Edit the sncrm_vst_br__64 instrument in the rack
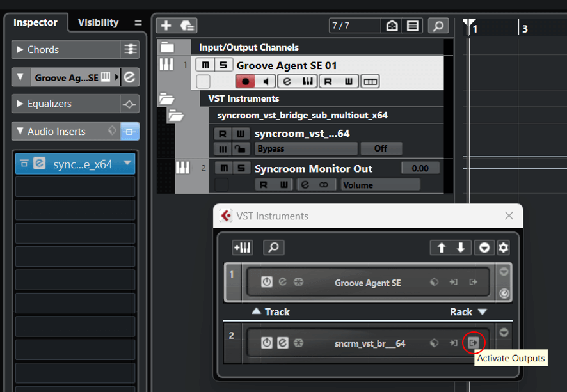567x392 pixels. (x=282, y=343)
